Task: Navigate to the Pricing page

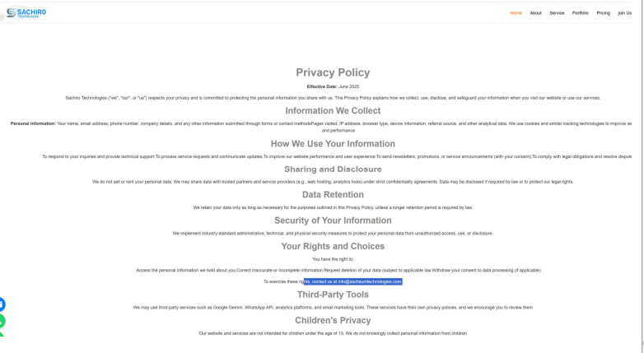Action: coord(604,13)
